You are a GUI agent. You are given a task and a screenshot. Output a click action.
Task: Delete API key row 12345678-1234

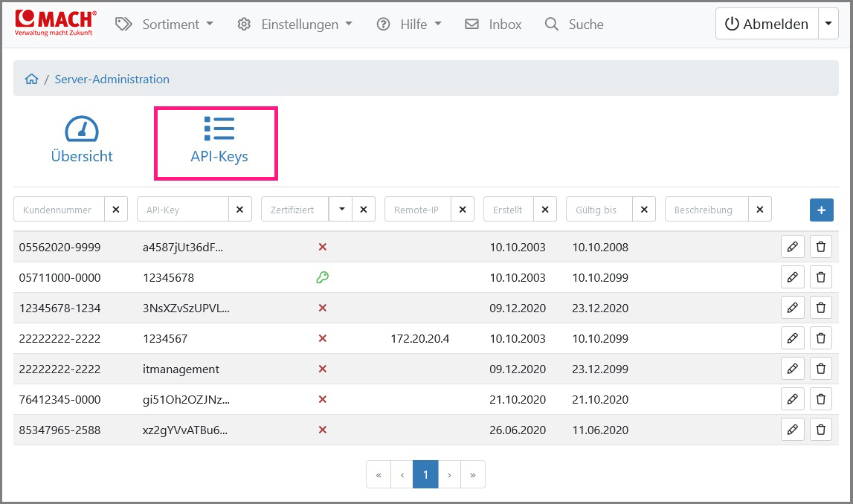click(821, 308)
